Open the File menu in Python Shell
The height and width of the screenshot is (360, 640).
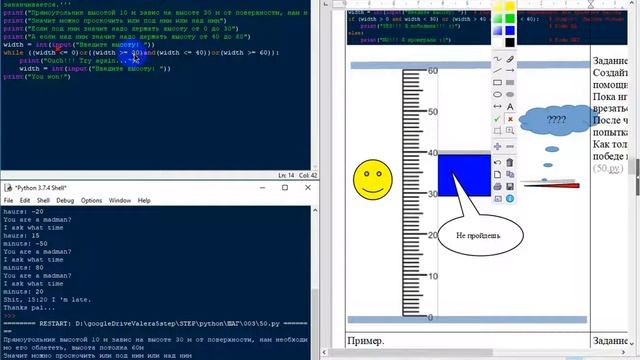8,200
